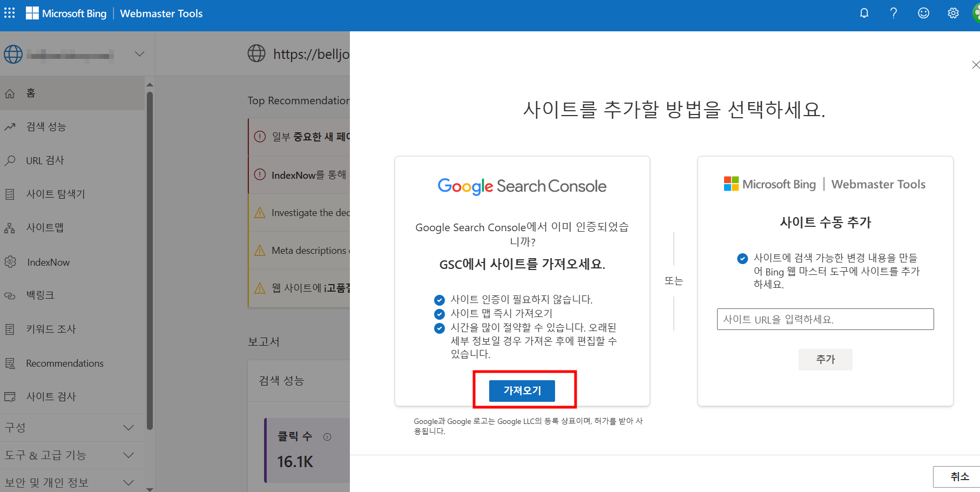Open 사이트 탐색기 in sidebar
This screenshot has height=492, width=980.
[x=72, y=194]
